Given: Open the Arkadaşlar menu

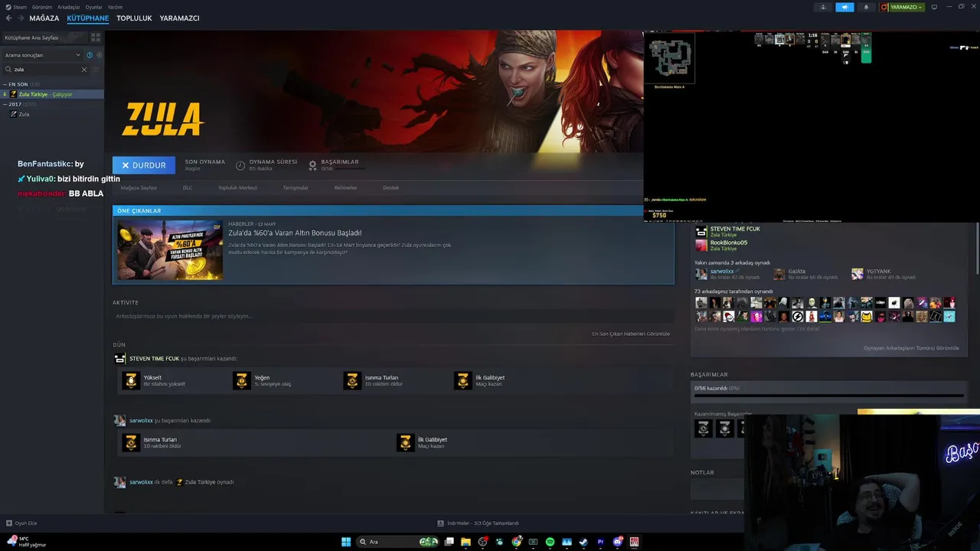Looking at the screenshot, I should (68, 7).
